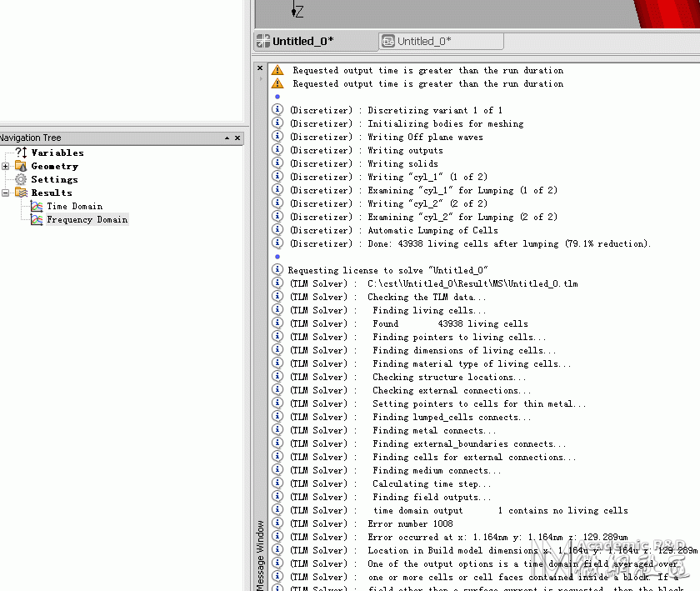This screenshot has width=700, height=591.
Task: Switch to the second Untitled_0* tab
Action: pyautogui.click(x=441, y=41)
